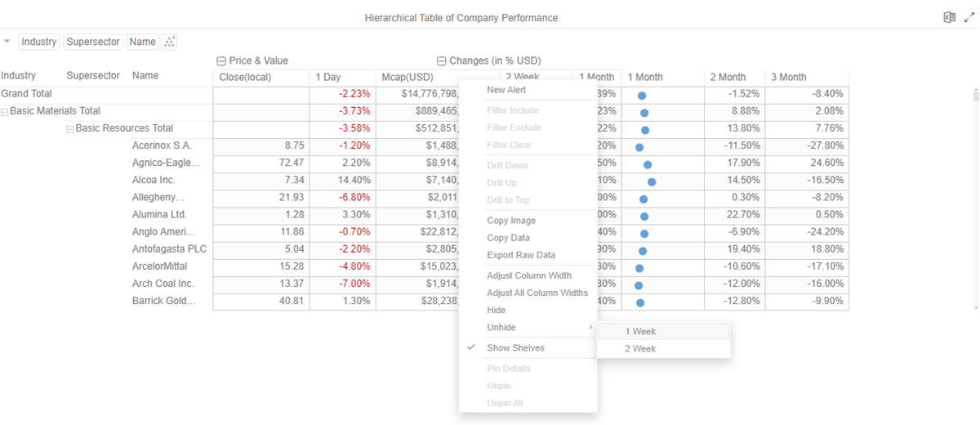Screen dimensions: 980x425
Task: Collapse the Changes (in % USD) group
Action: point(442,61)
